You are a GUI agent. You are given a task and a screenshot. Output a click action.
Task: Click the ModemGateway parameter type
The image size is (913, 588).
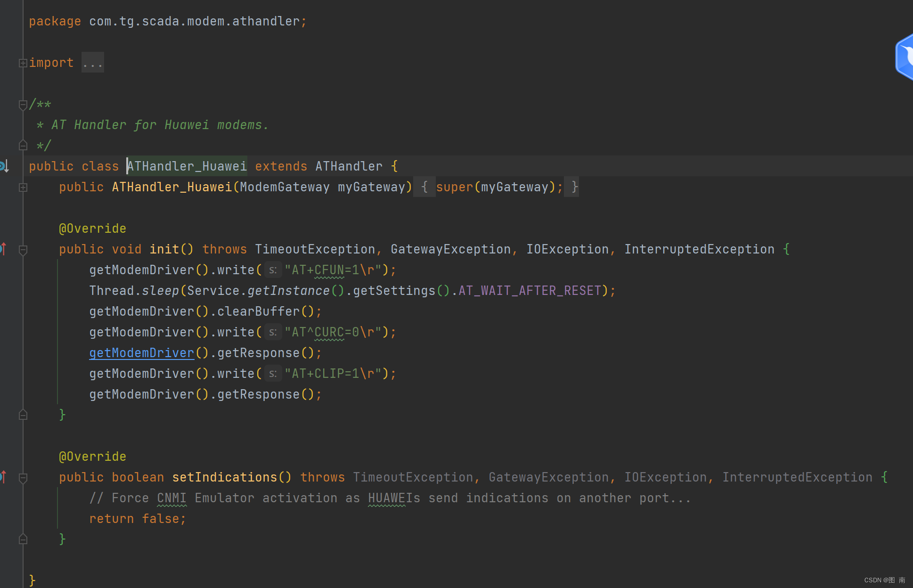[x=285, y=187]
